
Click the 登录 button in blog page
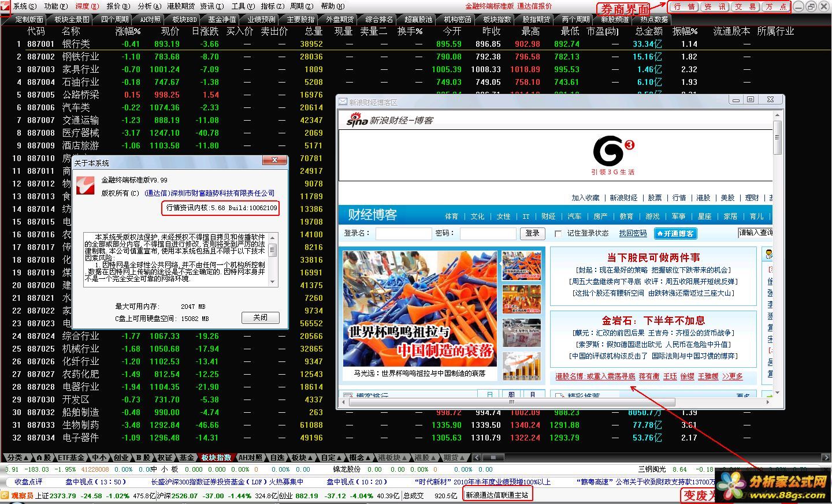532,233
